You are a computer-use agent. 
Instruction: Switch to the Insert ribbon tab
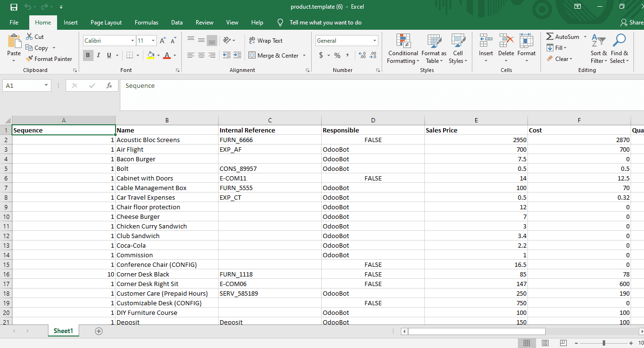70,23
